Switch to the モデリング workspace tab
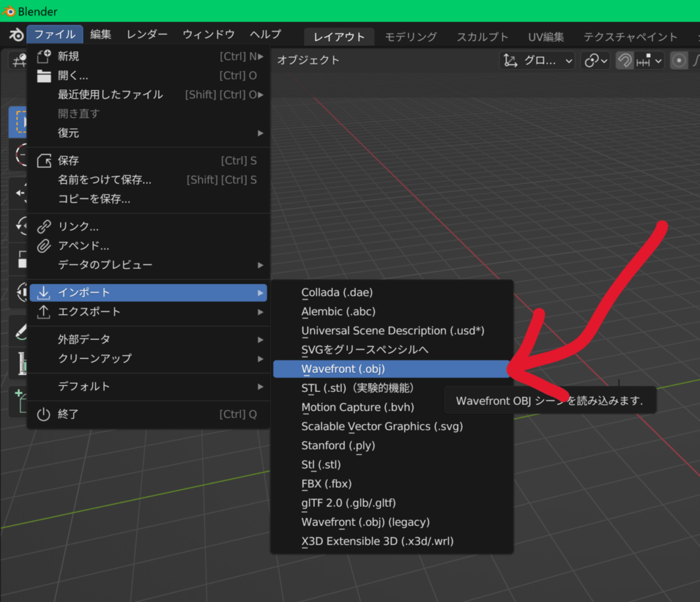 pyautogui.click(x=411, y=37)
